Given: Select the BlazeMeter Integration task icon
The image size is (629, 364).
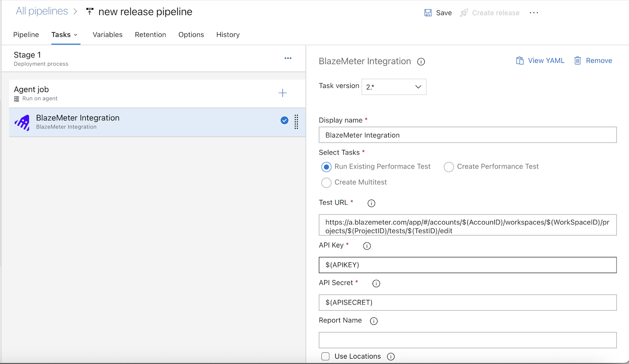Looking at the screenshot, I should pos(22,122).
